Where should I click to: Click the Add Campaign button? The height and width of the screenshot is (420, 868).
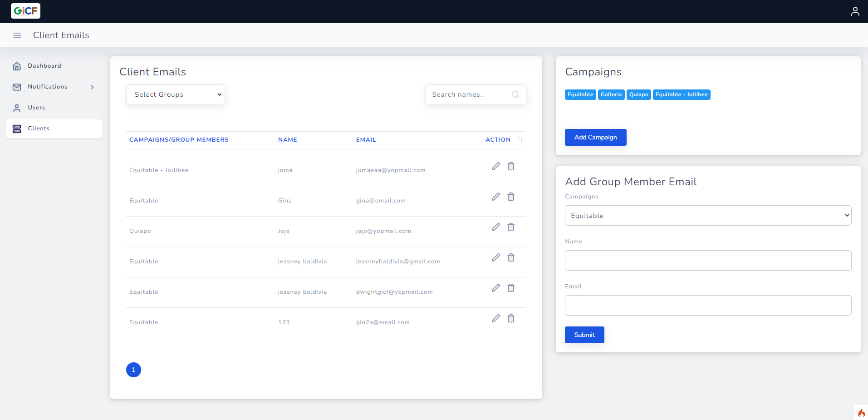[595, 137]
